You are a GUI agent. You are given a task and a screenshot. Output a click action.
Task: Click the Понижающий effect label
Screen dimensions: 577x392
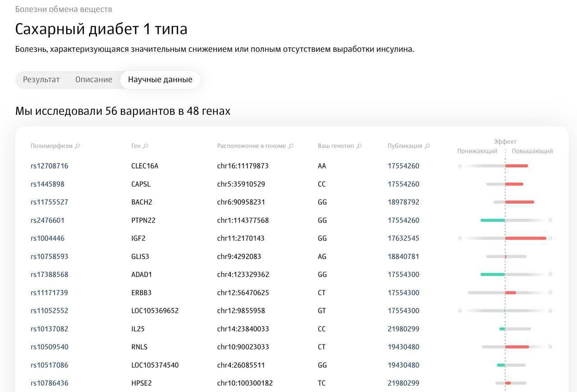[477, 151]
